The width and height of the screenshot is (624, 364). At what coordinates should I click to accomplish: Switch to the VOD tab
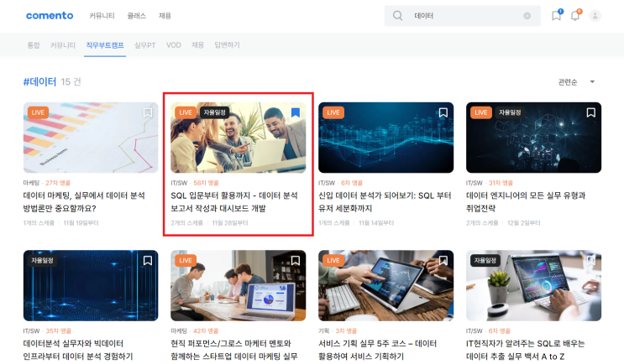point(174,44)
